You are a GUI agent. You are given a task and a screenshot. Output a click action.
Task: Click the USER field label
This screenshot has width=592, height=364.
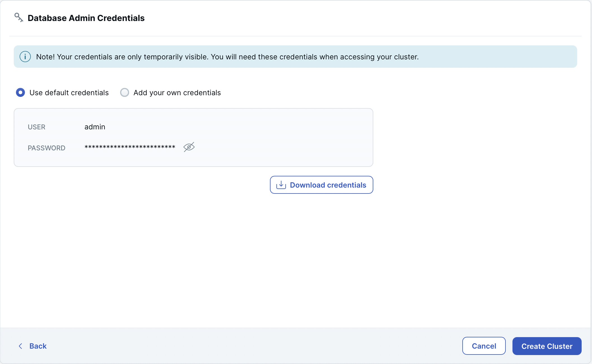[x=36, y=127]
